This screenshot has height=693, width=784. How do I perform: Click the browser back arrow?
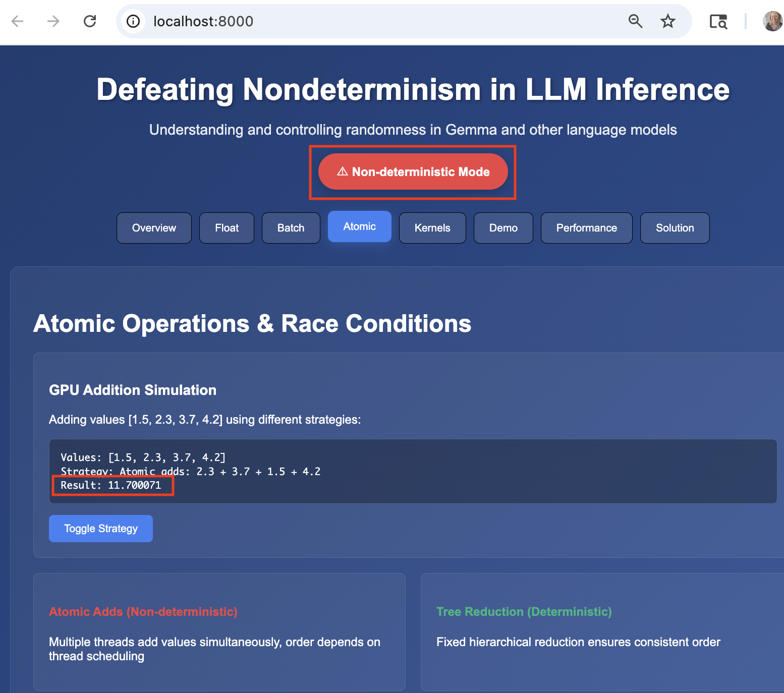[18, 21]
